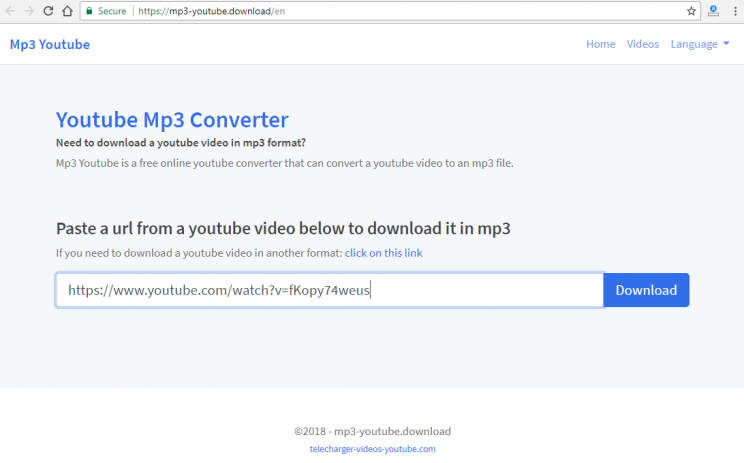The width and height of the screenshot is (744, 463).
Task: Click the green Secure padlock icon
Action: (x=89, y=11)
